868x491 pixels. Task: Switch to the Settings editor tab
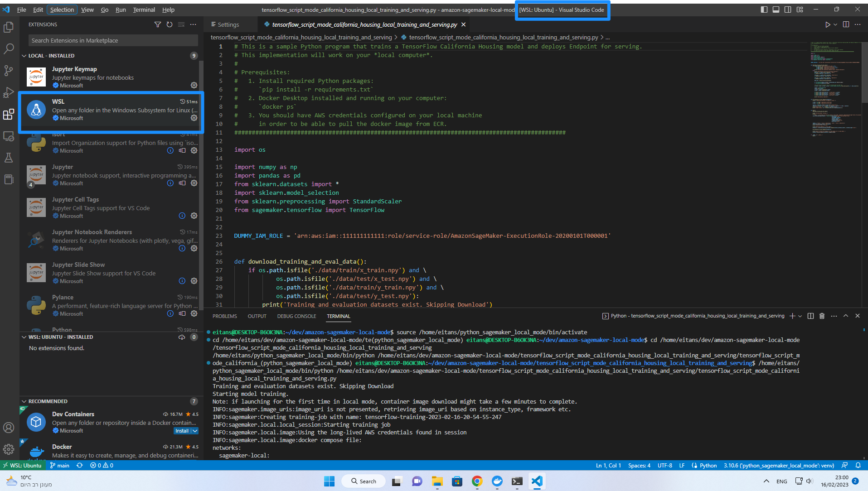point(228,24)
